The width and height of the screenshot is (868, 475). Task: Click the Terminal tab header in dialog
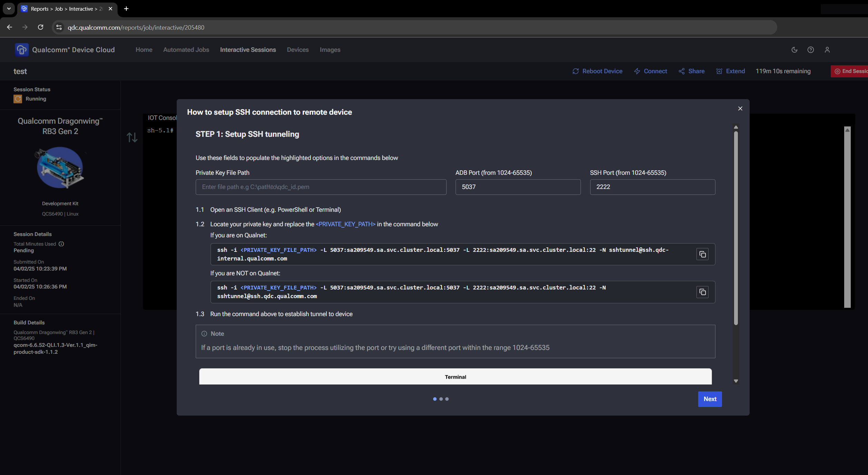click(x=455, y=377)
